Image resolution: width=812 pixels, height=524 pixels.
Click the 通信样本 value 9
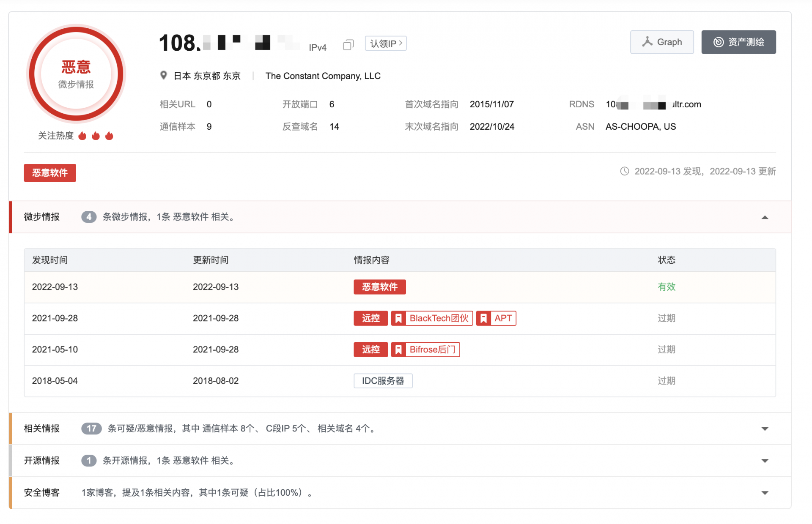(x=209, y=127)
